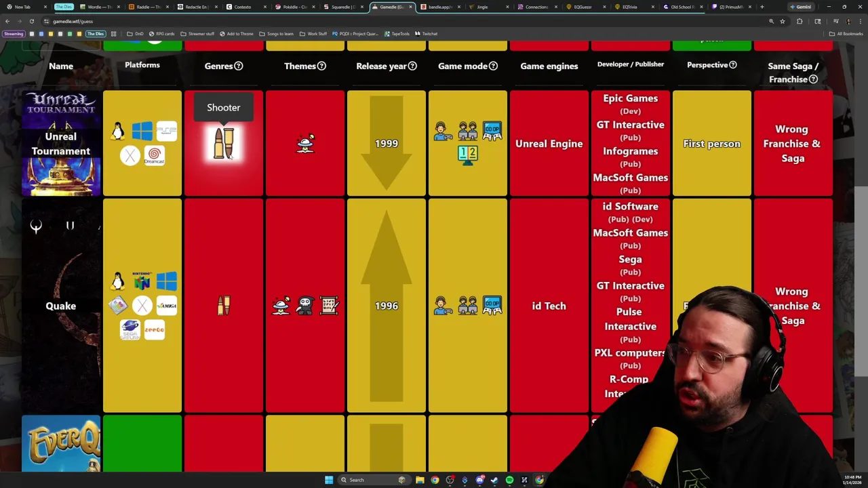Image resolution: width=868 pixels, height=488 pixels.
Task: Open the TapeTools bookmark
Action: pos(397,33)
